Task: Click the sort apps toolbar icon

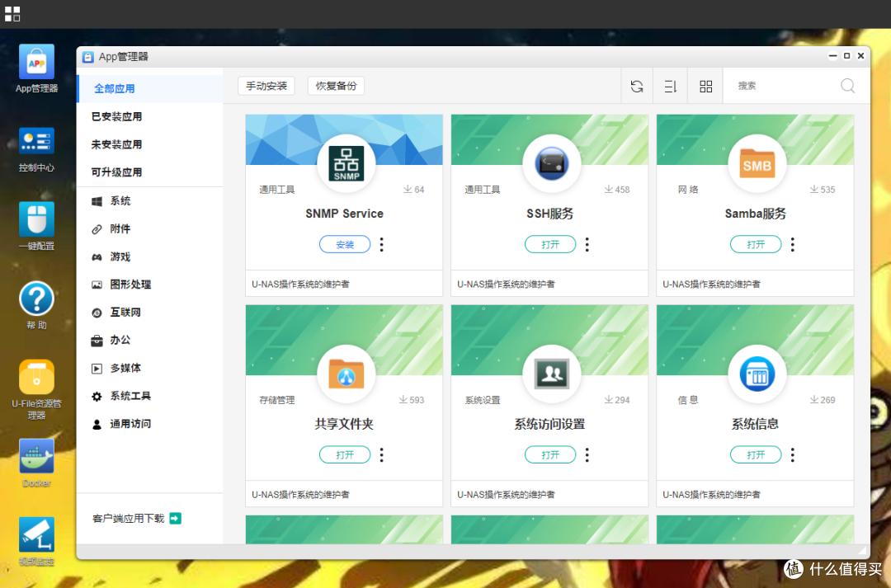Action: coord(670,85)
